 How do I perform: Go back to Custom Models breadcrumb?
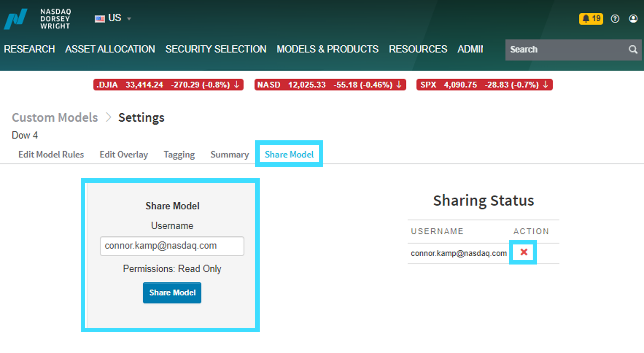click(x=55, y=117)
